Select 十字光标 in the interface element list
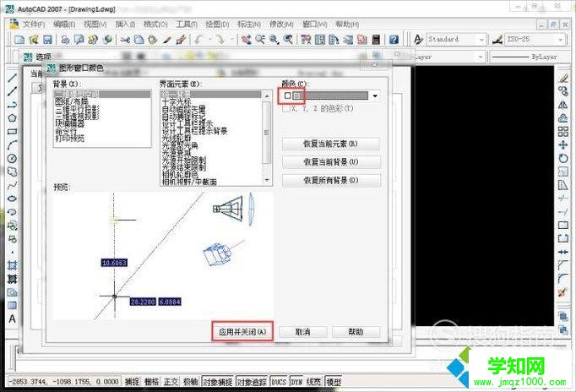The height and width of the screenshot is (392, 576). [177, 101]
